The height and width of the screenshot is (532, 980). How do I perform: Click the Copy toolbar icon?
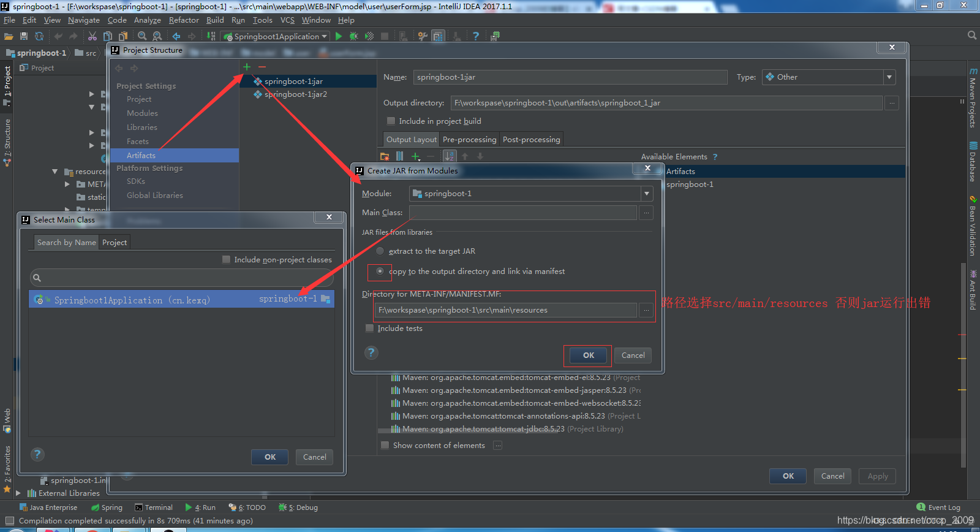[x=108, y=36]
